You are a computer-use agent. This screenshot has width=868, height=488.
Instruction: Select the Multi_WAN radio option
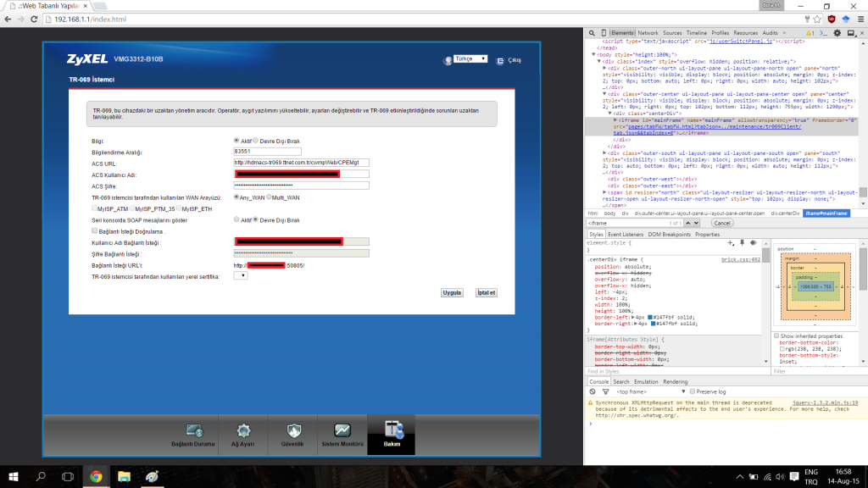[x=266, y=197]
